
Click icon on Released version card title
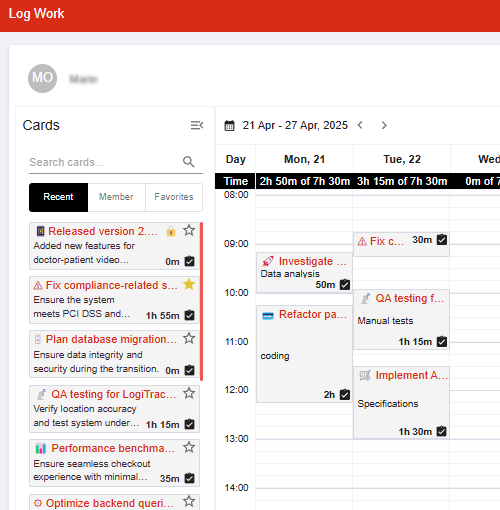(x=40, y=231)
